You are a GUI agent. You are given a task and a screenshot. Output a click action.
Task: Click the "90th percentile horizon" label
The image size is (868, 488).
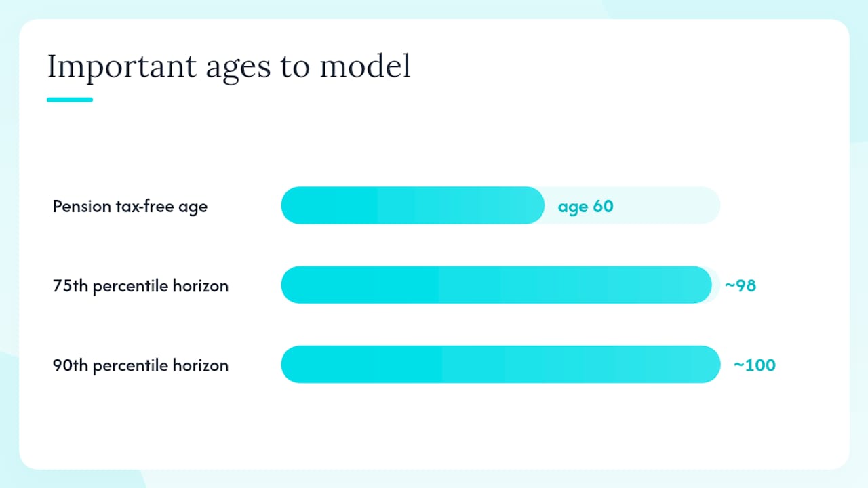(x=140, y=365)
